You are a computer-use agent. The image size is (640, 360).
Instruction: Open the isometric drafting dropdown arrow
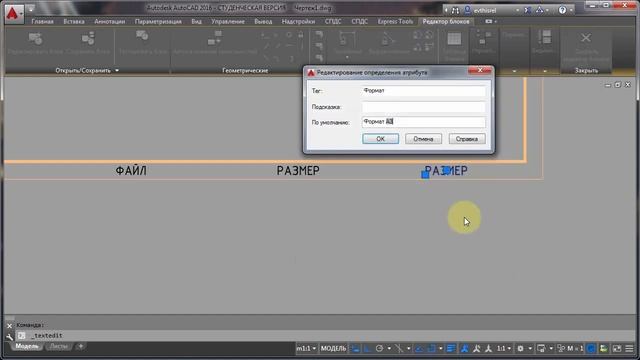coord(408,349)
